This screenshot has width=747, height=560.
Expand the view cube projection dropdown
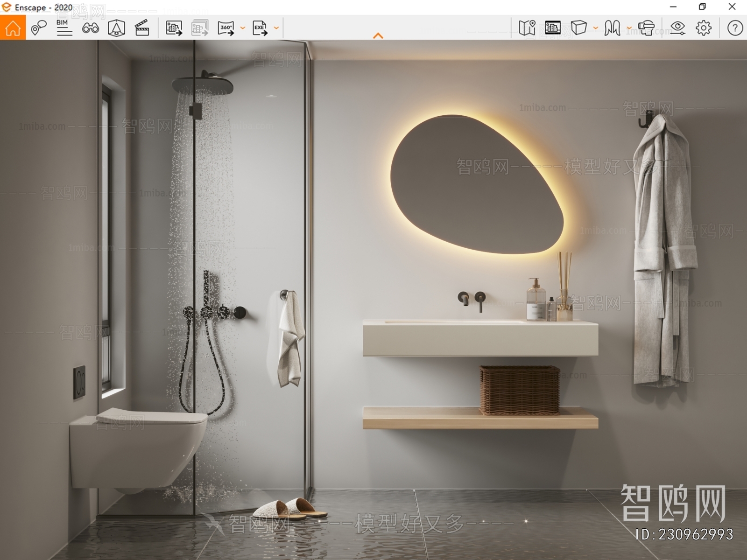click(x=596, y=28)
